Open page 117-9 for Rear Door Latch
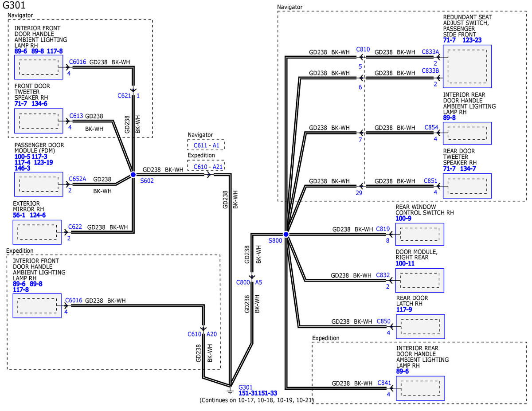The image size is (532, 411). (404, 309)
